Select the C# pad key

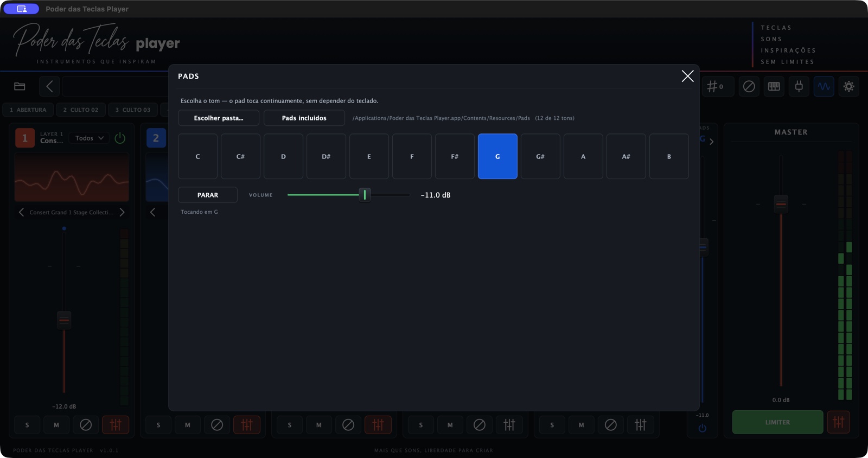coord(240,156)
